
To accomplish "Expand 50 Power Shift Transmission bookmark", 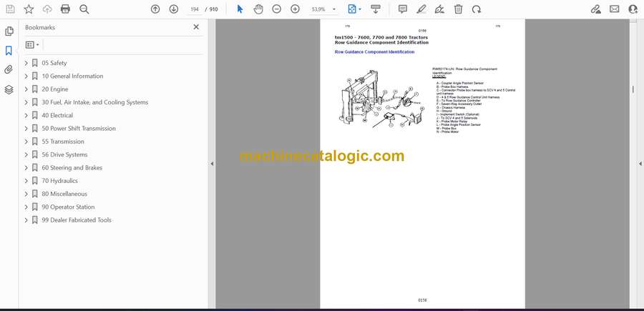I will click(x=26, y=129).
